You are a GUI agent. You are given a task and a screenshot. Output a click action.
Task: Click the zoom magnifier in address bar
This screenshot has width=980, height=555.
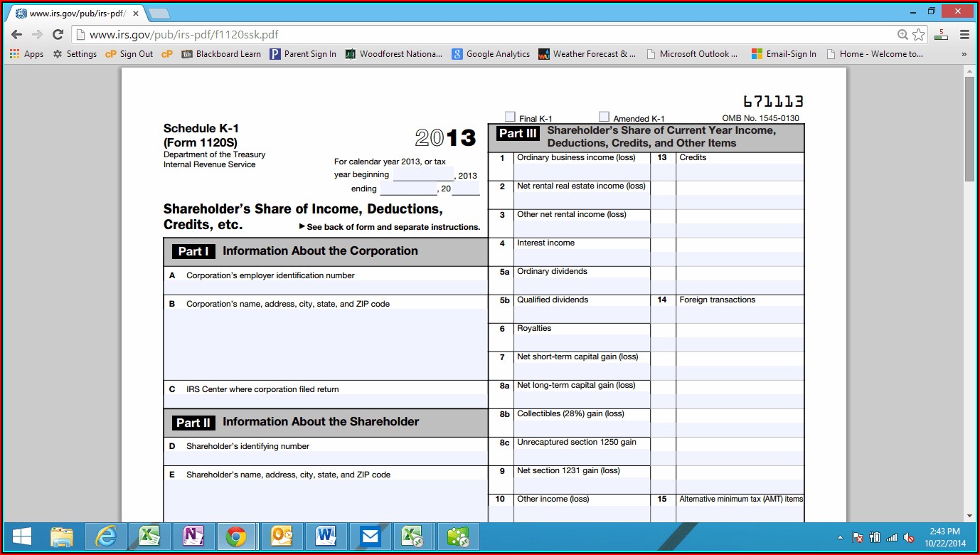(x=902, y=34)
